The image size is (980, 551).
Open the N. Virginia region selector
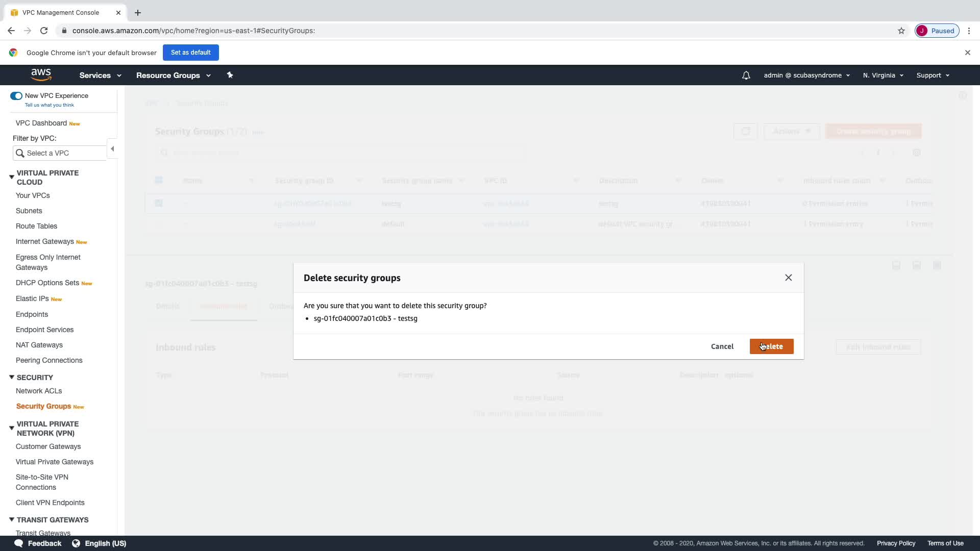(883, 76)
